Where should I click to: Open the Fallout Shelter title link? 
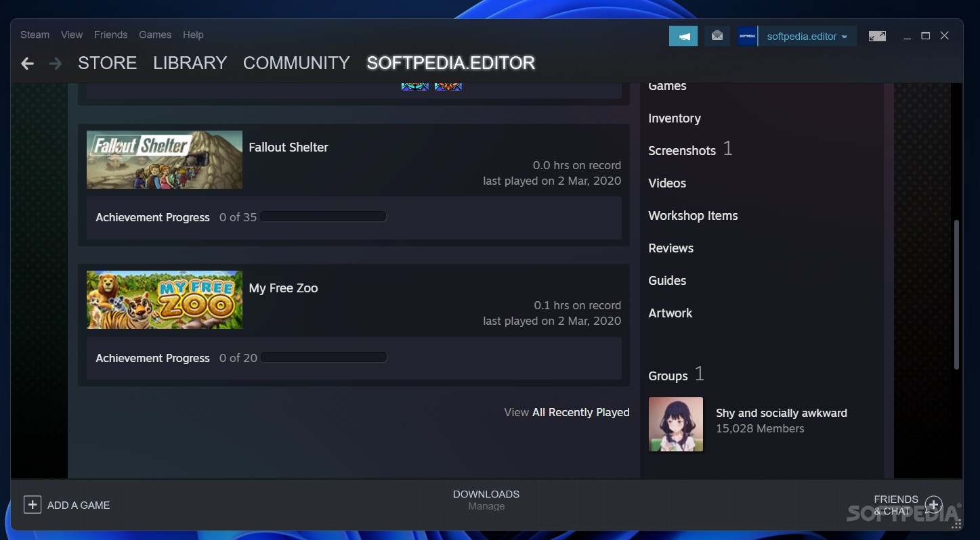(289, 148)
